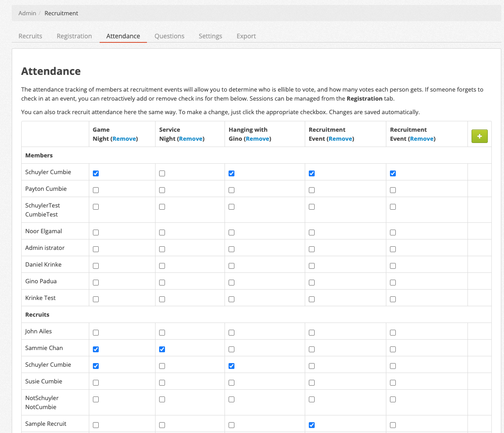Check Service Night for Noor Elgamal
504x433 pixels.
click(162, 233)
